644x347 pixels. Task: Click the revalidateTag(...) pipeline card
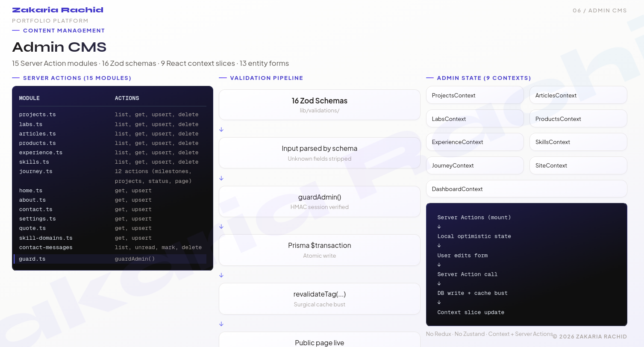click(x=320, y=299)
